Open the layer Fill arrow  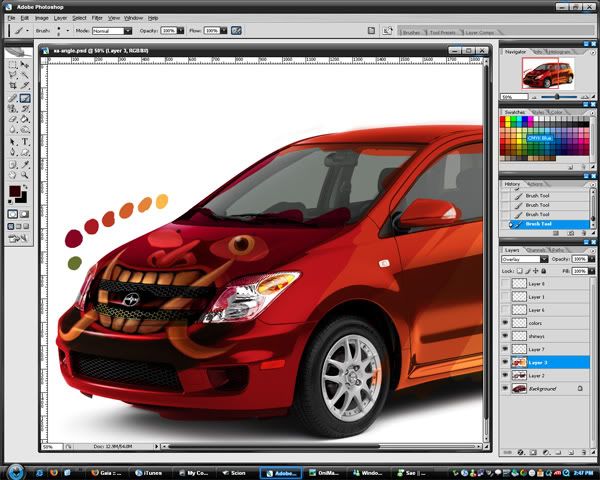point(592,271)
